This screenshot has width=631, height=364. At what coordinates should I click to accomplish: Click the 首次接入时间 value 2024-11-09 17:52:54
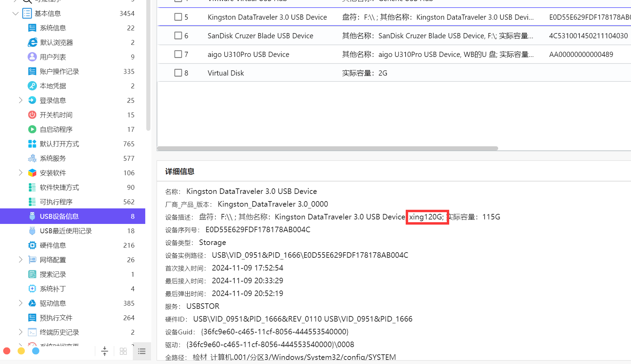[247, 268]
